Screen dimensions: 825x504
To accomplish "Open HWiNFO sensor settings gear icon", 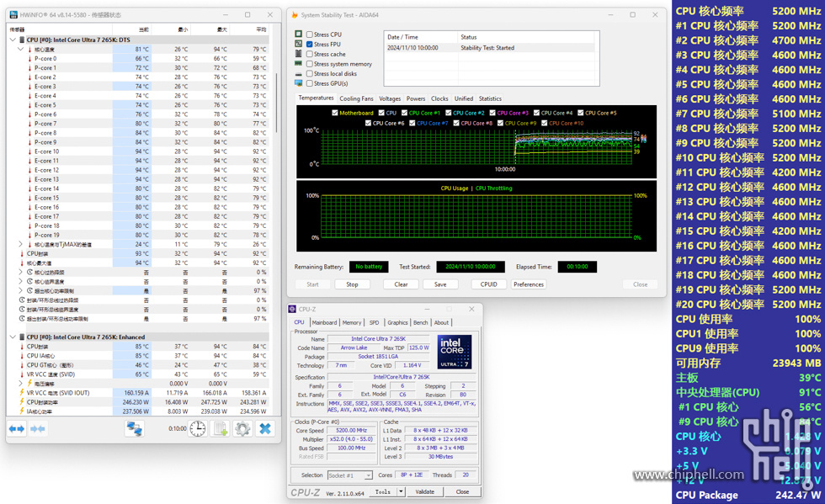I will 242,429.
